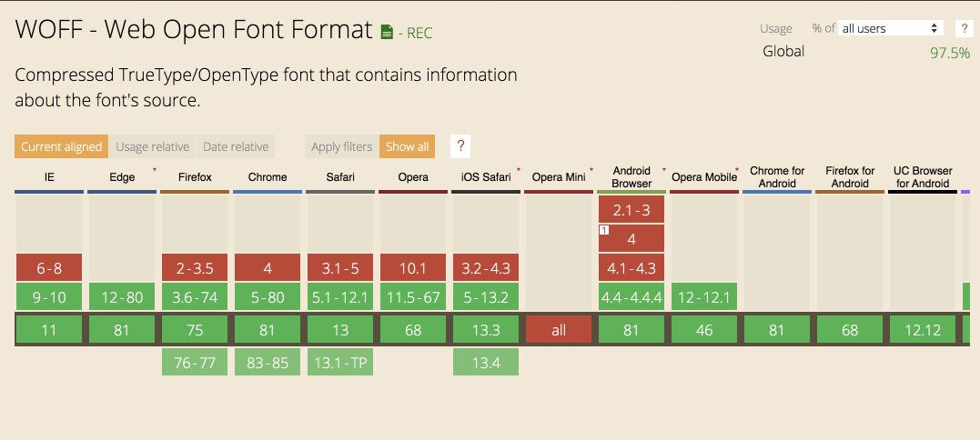Click the green REC document icon
Viewport: 980px width, 440px height.
coord(387,32)
